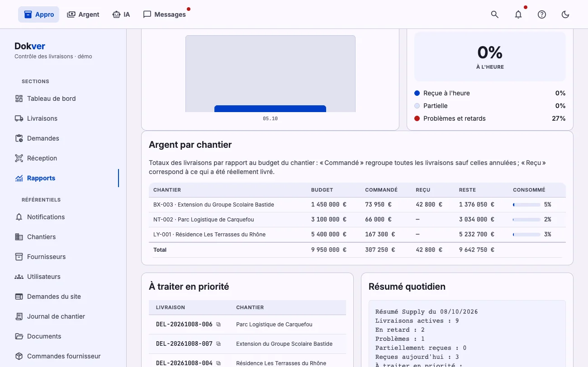
Task: Open the search icon in top bar
Action: point(495,14)
